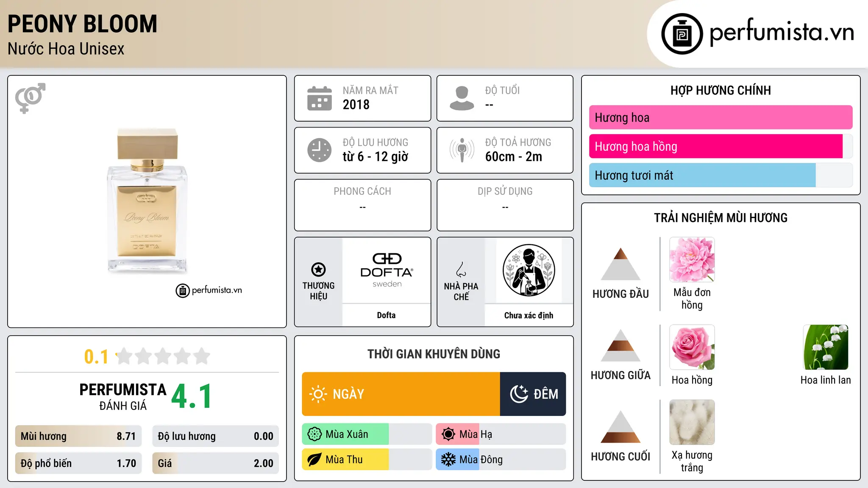Click the Mùa Xuân season bar
The height and width of the screenshot is (488, 868).
[x=367, y=434]
